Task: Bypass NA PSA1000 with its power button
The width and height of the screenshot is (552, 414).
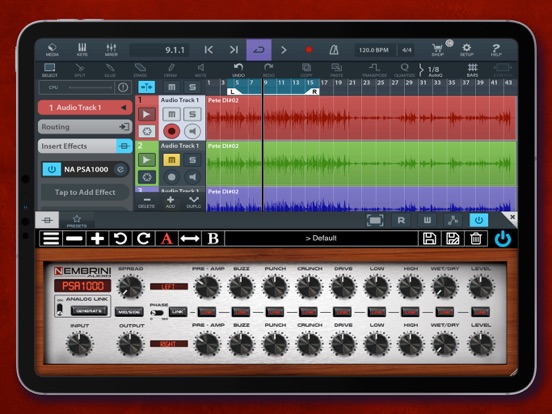Action: (52, 169)
